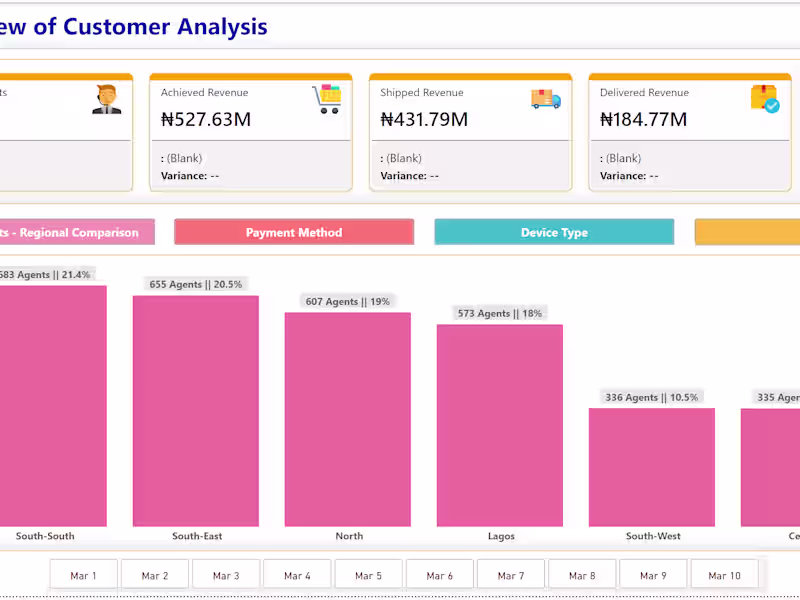Click the North region bar
Screen dimensions: 800x600
(348, 419)
